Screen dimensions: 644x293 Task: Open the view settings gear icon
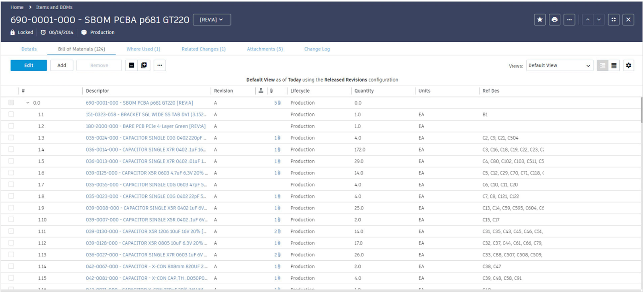tap(628, 66)
